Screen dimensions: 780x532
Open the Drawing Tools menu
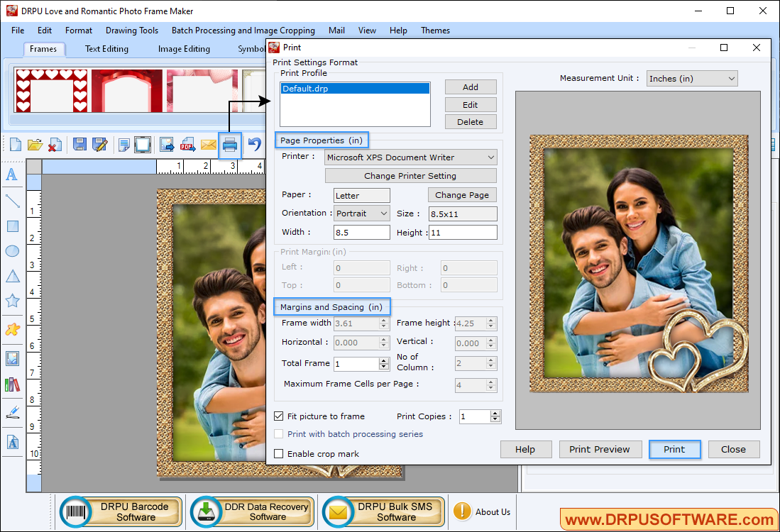pyautogui.click(x=131, y=31)
